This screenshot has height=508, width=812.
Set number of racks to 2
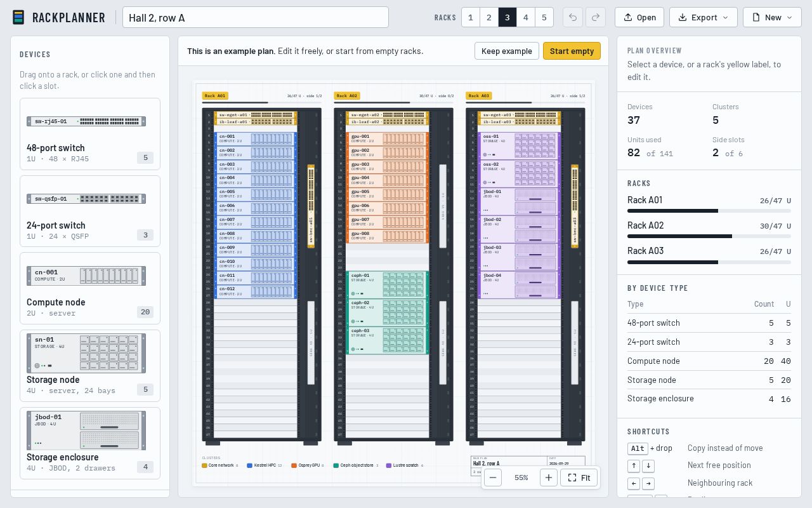[x=489, y=17]
